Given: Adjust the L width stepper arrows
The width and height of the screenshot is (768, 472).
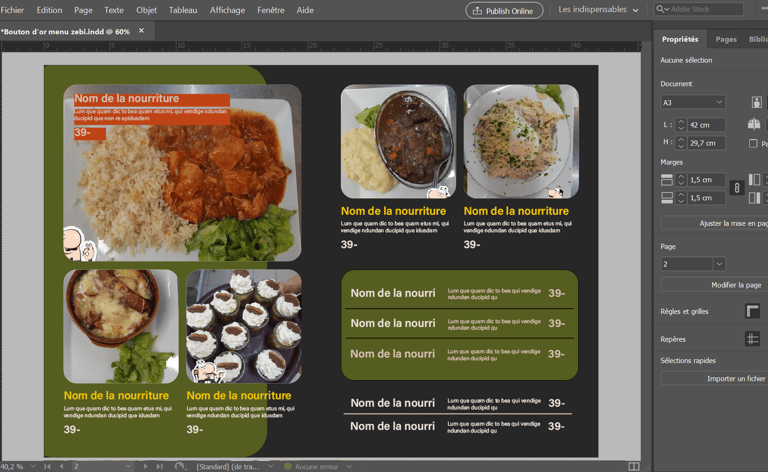Looking at the screenshot, I should pyautogui.click(x=681, y=125).
